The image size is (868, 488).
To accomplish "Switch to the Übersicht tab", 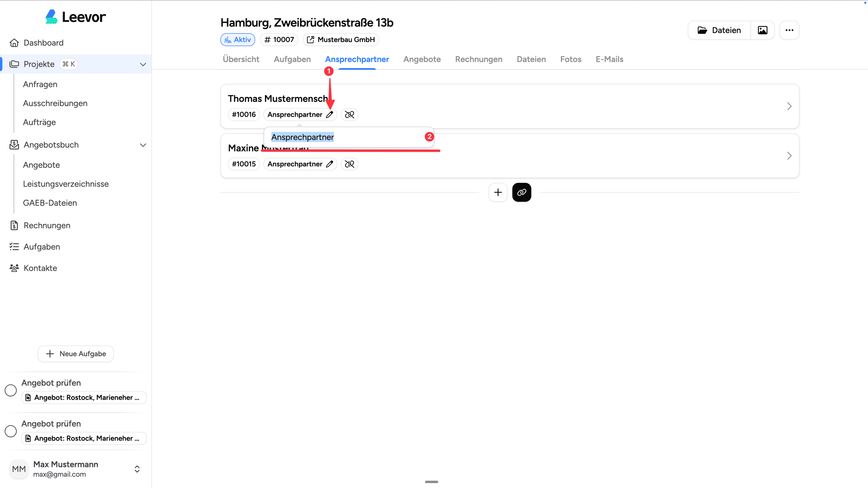I will tap(241, 59).
